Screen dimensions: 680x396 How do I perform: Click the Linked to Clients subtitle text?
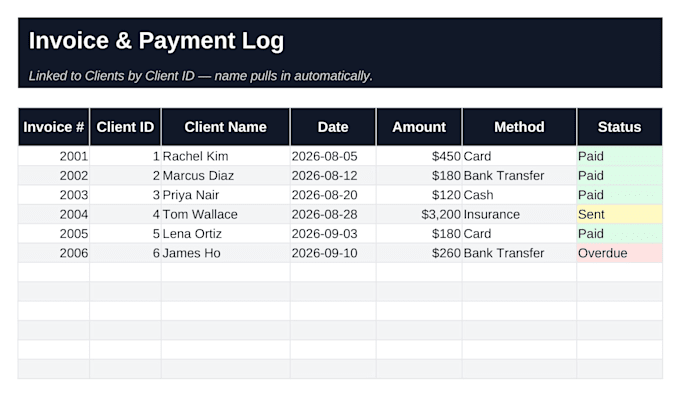(x=200, y=76)
